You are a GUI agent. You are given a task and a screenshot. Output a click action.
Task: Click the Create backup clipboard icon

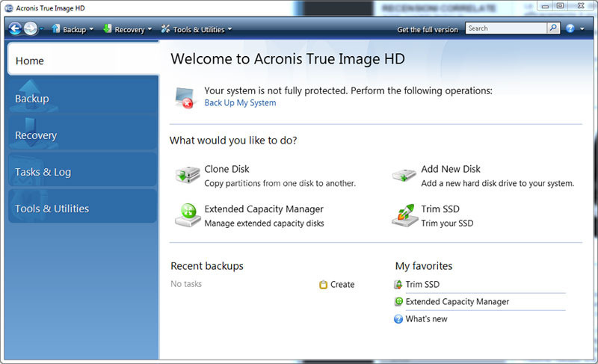pyautogui.click(x=323, y=285)
